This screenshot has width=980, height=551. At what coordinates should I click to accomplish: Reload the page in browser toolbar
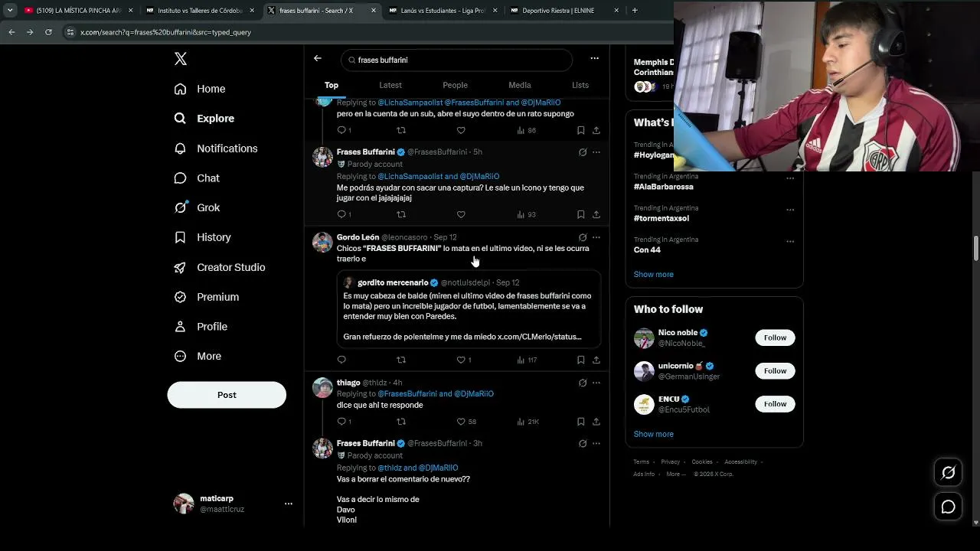pos(48,32)
